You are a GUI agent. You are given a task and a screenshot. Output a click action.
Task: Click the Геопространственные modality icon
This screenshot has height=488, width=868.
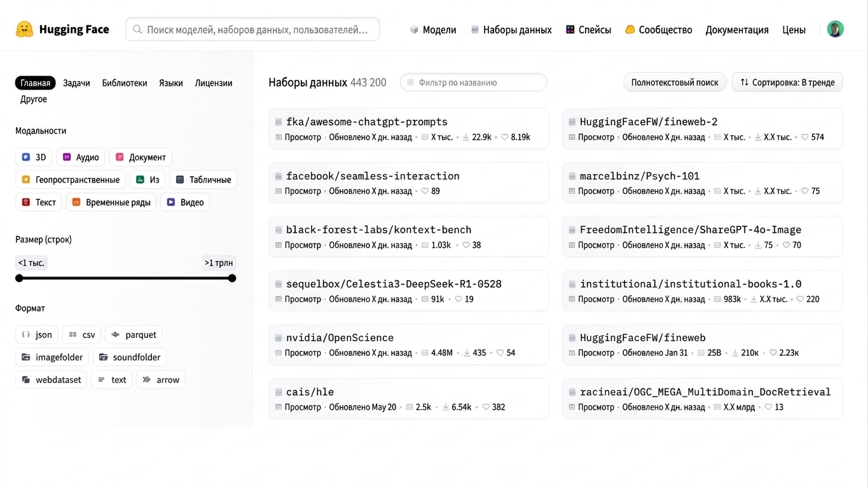pos(26,180)
